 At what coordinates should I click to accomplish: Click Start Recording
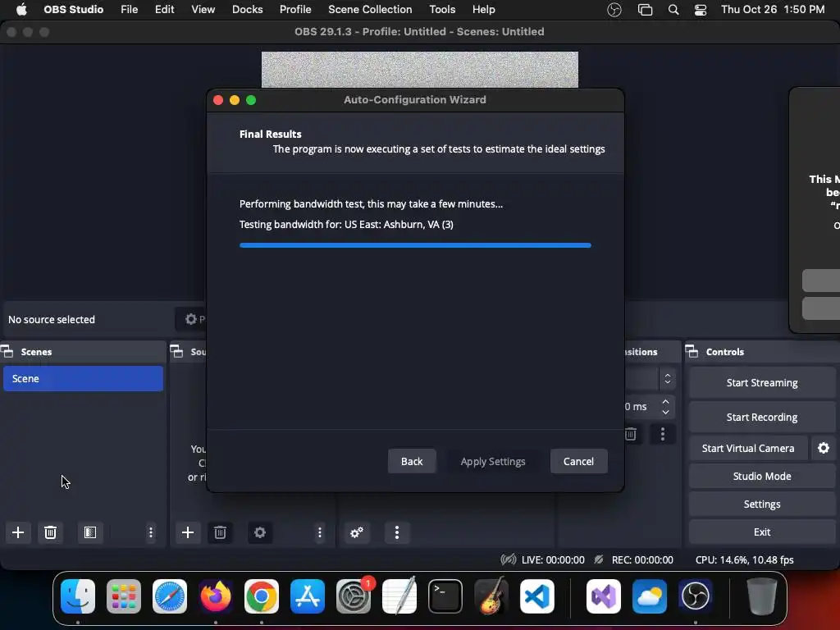(x=762, y=417)
